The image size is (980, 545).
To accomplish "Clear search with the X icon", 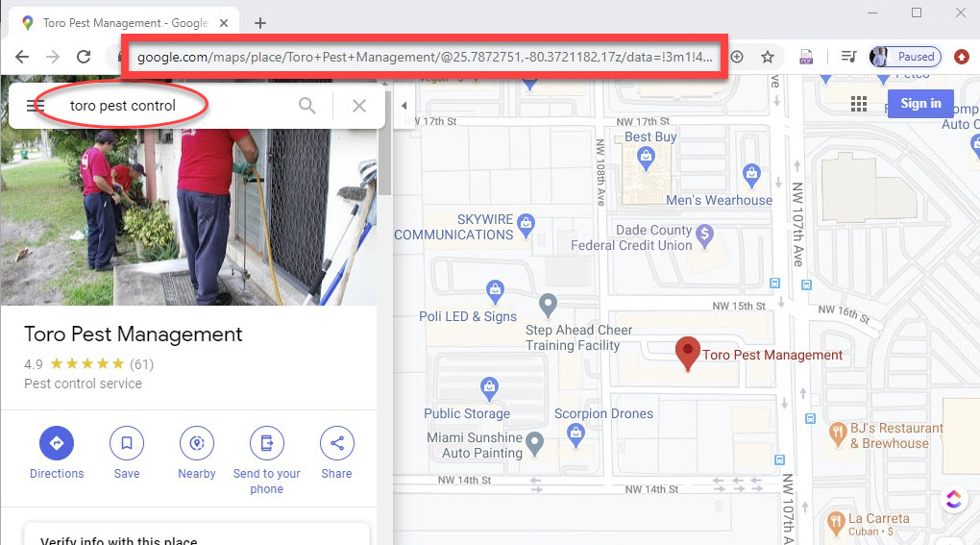I will tap(359, 106).
